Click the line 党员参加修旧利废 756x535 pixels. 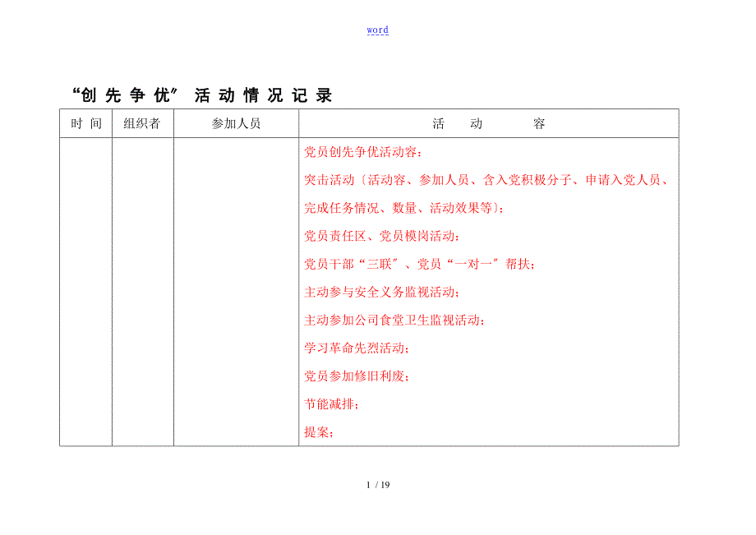click(357, 376)
